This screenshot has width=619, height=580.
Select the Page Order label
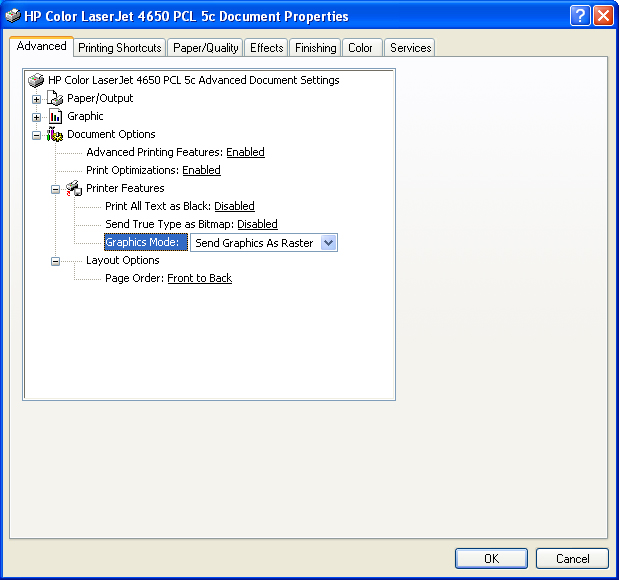[x=135, y=278]
